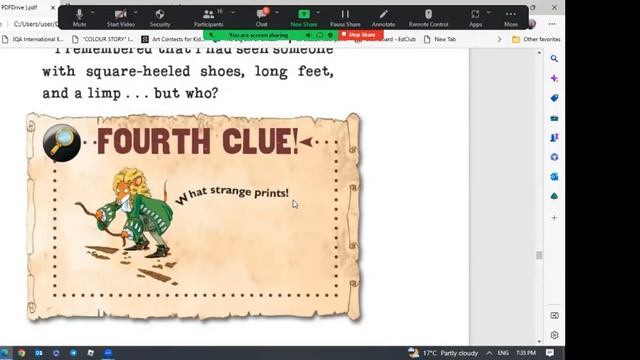Viewport: 640px width, 360px height.
Task: Open the notification center icon
Action: [550, 353]
